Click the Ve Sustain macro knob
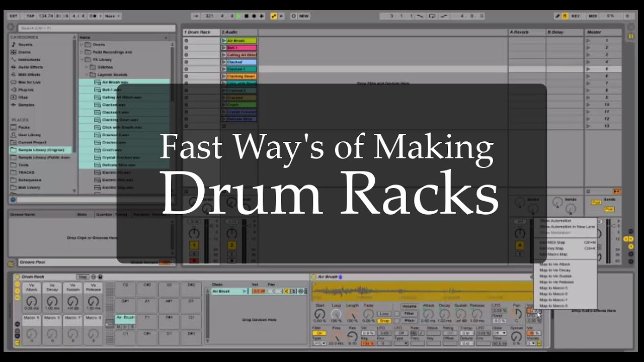The image size is (644, 362). pos(72,302)
